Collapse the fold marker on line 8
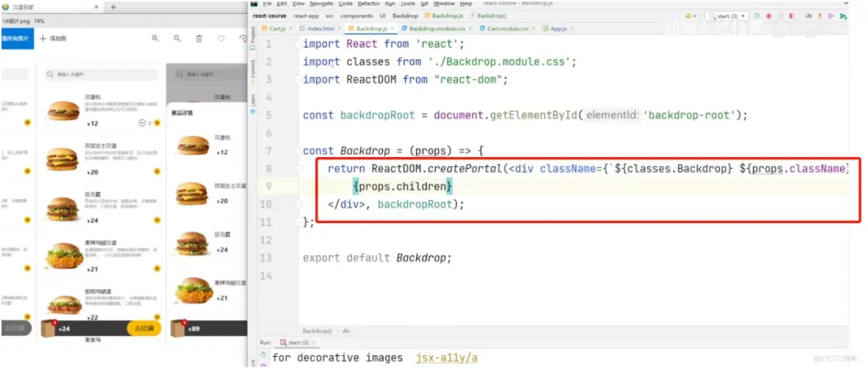Image resolution: width=868 pixels, height=381 pixels. (x=298, y=169)
